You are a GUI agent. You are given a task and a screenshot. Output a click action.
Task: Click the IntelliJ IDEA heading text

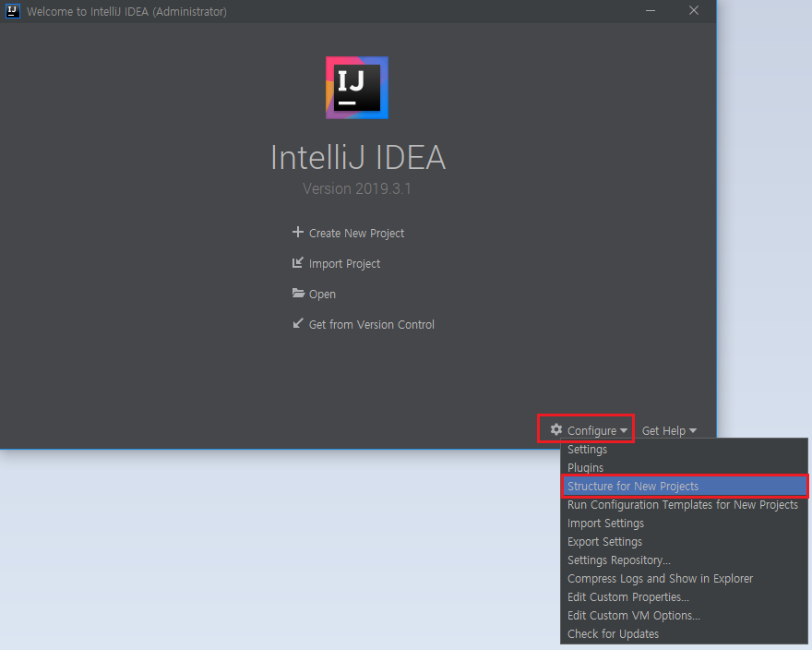358,158
